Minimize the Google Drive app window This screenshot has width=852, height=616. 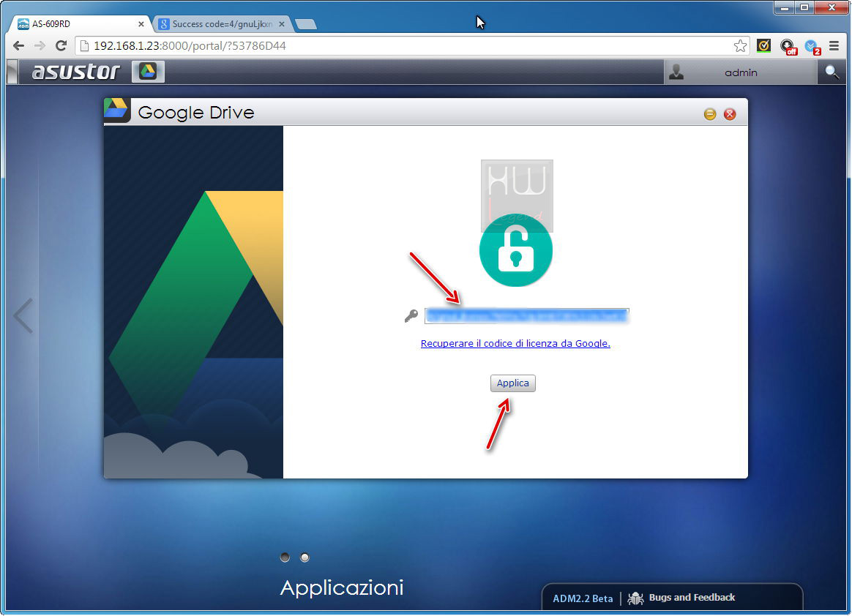(x=710, y=114)
